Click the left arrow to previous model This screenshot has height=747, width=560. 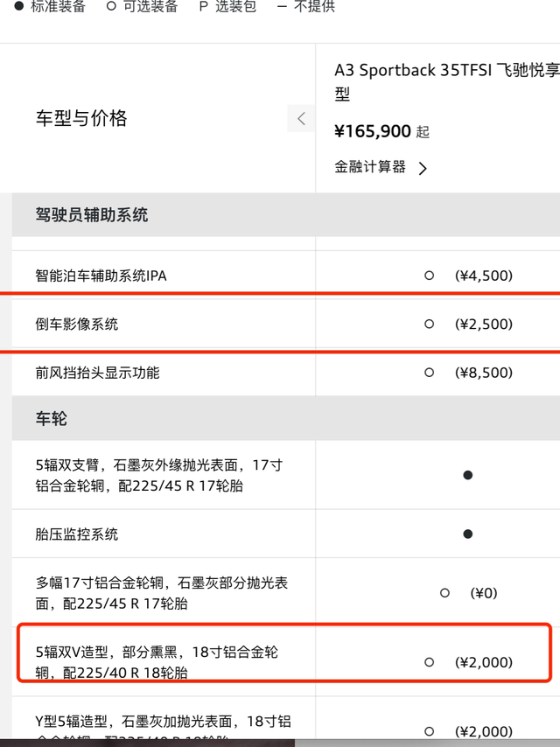[x=301, y=119]
